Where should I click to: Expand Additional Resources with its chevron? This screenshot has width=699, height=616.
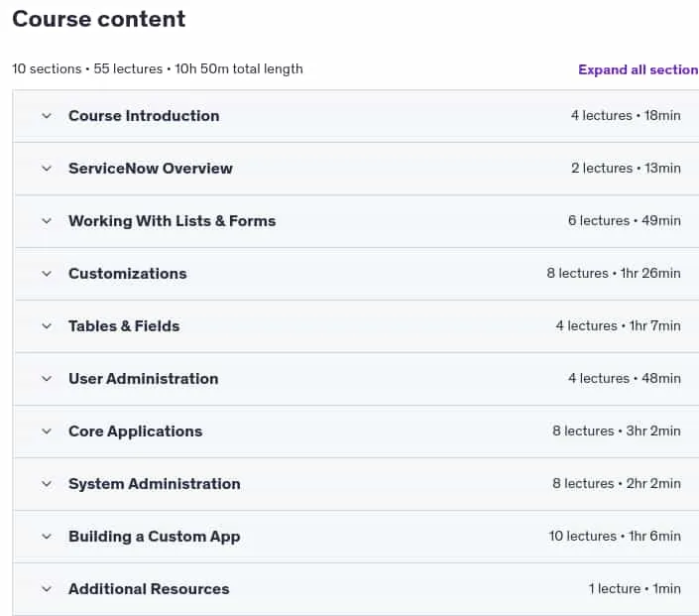pos(47,589)
